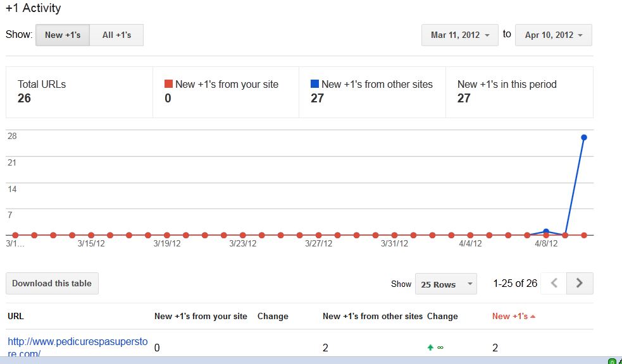The image size is (622, 364).
Task: Show New +1's view
Action: click(63, 35)
